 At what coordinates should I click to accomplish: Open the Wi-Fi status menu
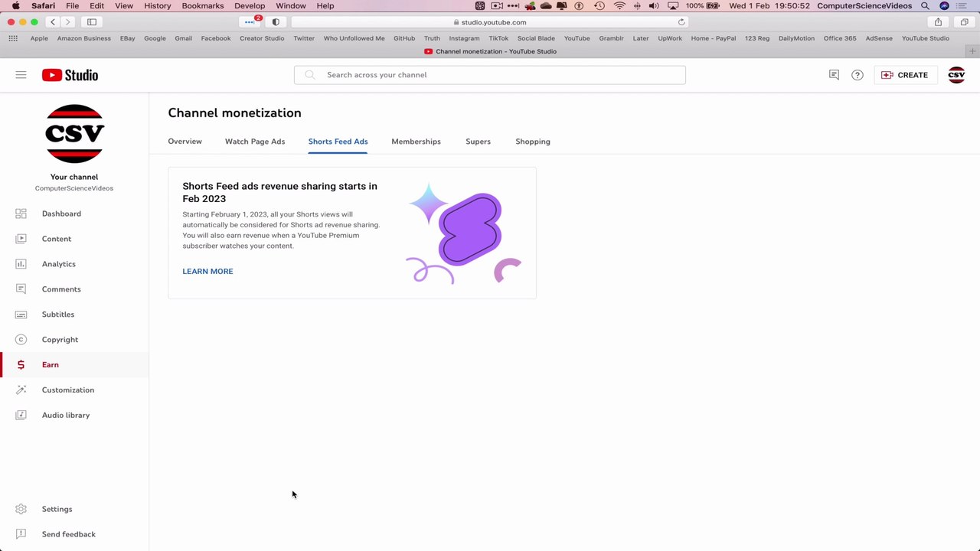point(619,5)
